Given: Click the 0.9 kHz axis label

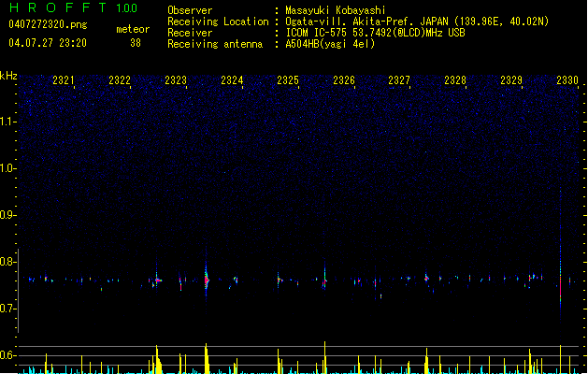Looking at the screenshot, I should pyautogui.click(x=8, y=215).
